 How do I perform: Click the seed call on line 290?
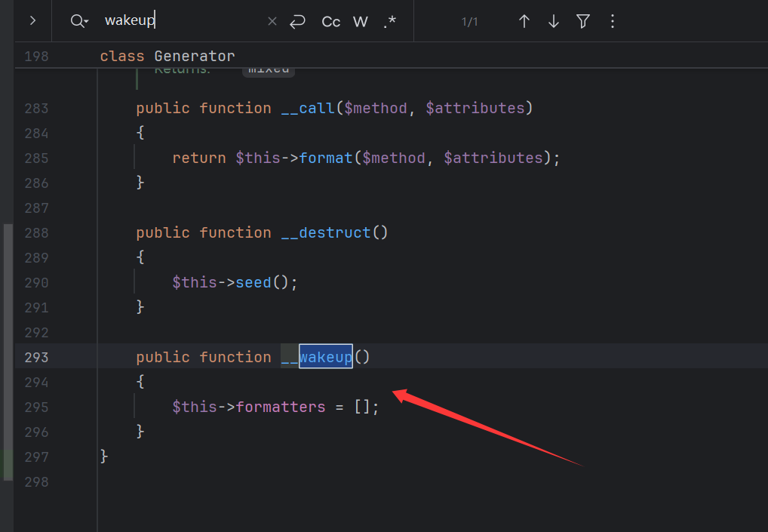(x=253, y=282)
